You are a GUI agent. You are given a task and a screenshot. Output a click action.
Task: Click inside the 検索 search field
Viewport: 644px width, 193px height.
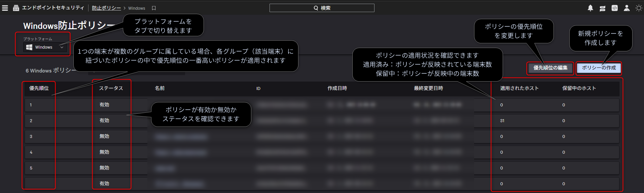coord(322,8)
